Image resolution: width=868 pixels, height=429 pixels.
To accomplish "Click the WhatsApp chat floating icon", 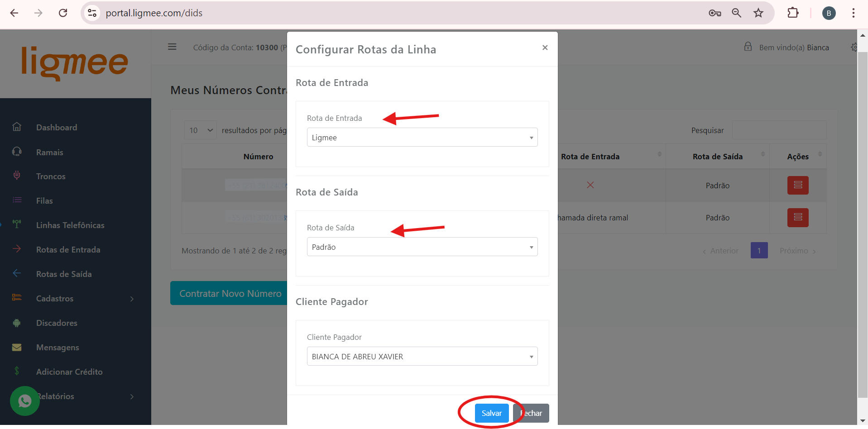I will [x=24, y=401].
